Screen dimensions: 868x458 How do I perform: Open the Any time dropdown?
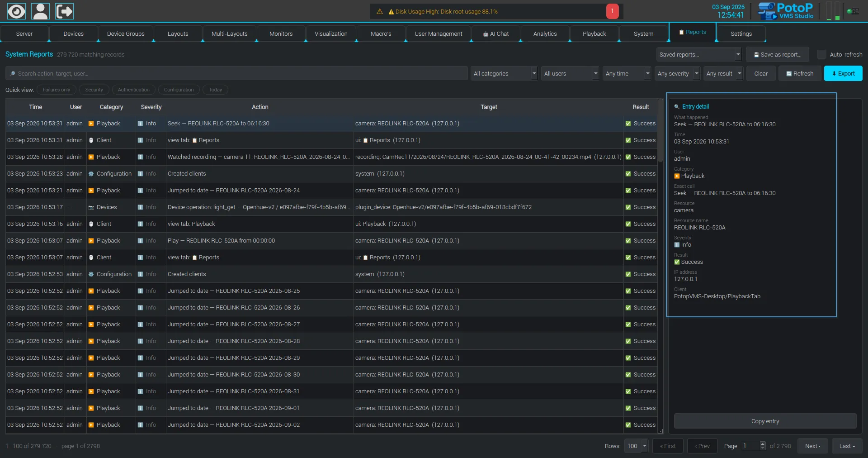(x=627, y=73)
